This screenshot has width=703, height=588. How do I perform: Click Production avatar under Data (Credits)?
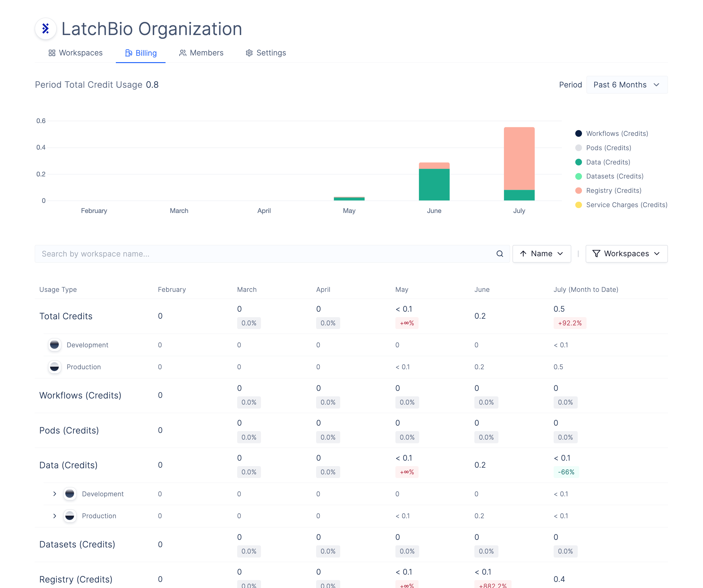pyautogui.click(x=70, y=516)
